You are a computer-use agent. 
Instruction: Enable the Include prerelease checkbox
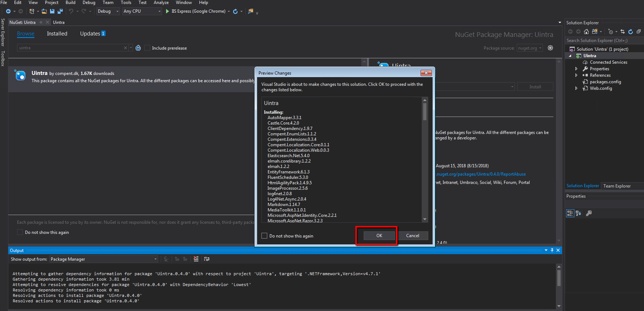[147, 48]
